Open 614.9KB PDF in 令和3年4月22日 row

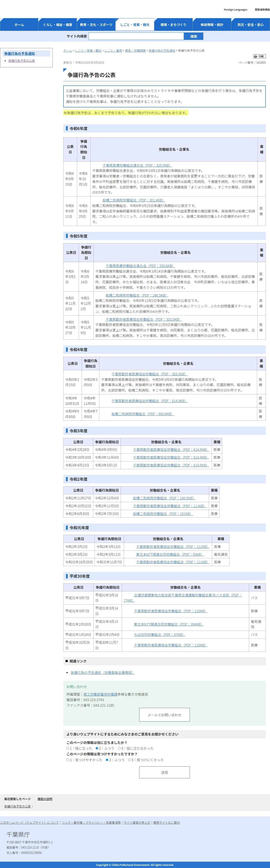tap(171, 465)
